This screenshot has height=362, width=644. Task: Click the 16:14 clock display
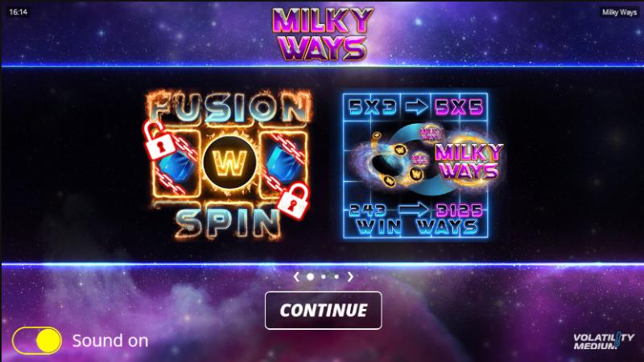tap(18, 12)
